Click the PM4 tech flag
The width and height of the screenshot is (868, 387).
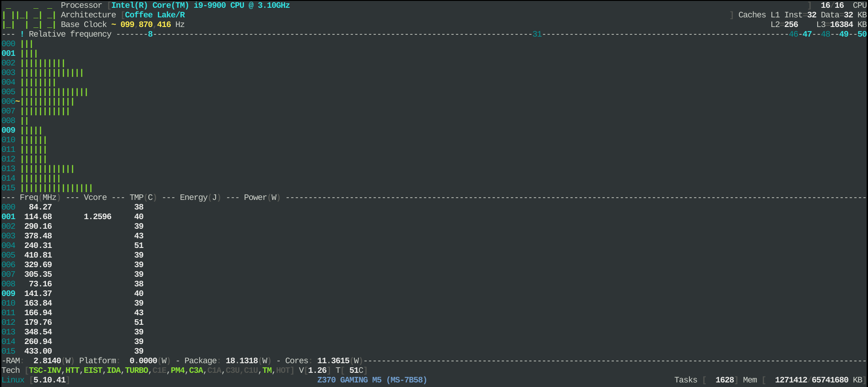click(x=178, y=371)
